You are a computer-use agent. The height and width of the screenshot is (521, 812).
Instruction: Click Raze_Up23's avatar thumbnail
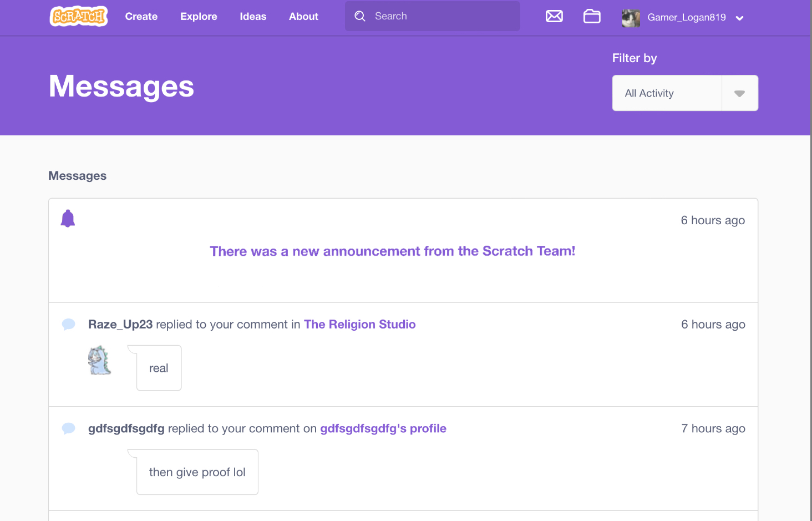[99, 361]
